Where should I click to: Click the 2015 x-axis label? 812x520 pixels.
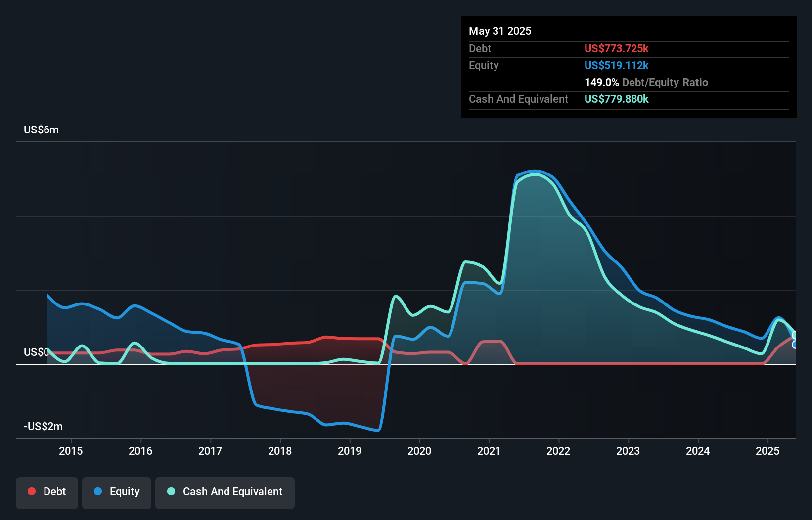71,451
